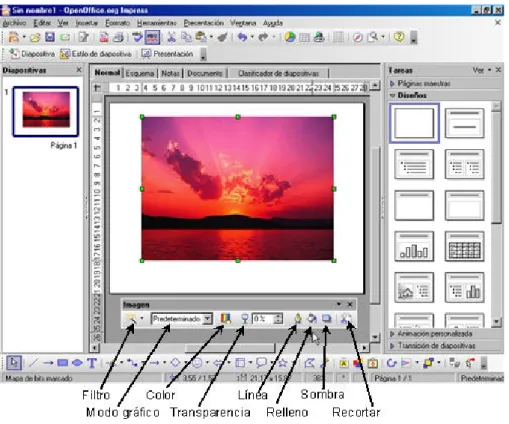This screenshot has width=509, height=424.
Task: Open the Imagen toolbar options arrow
Action: coord(339,304)
